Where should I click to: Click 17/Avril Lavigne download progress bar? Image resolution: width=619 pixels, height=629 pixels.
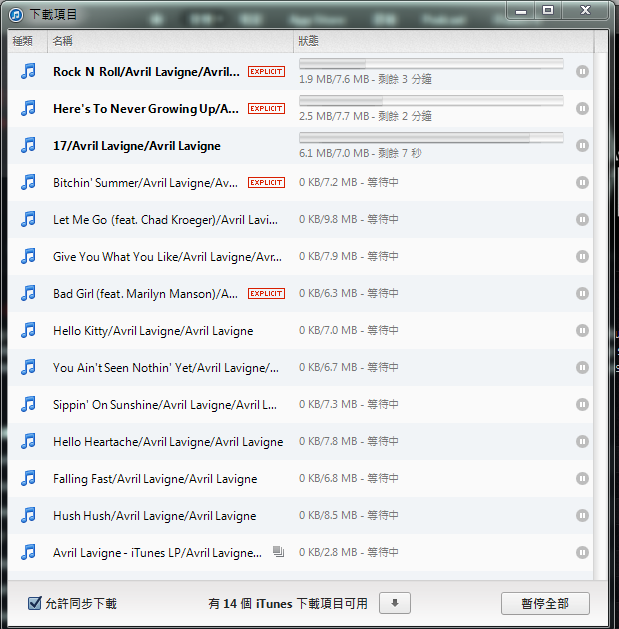tap(431, 138)
